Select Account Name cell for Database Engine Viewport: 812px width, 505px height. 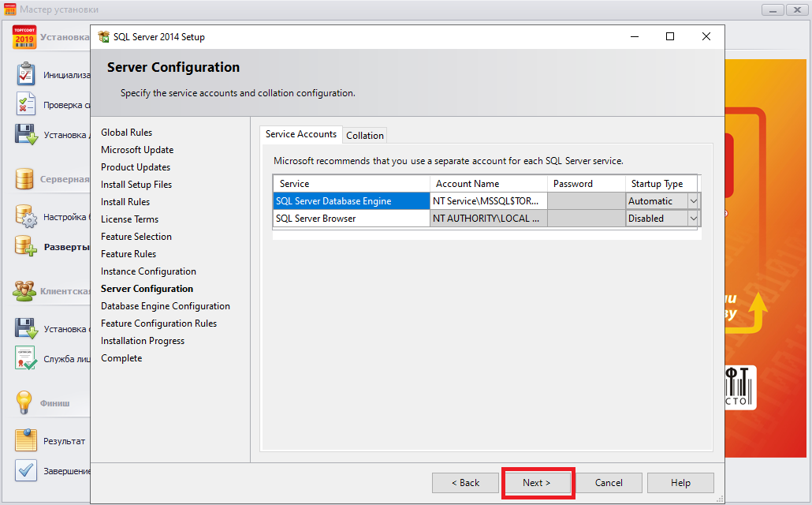pos(488,201)
